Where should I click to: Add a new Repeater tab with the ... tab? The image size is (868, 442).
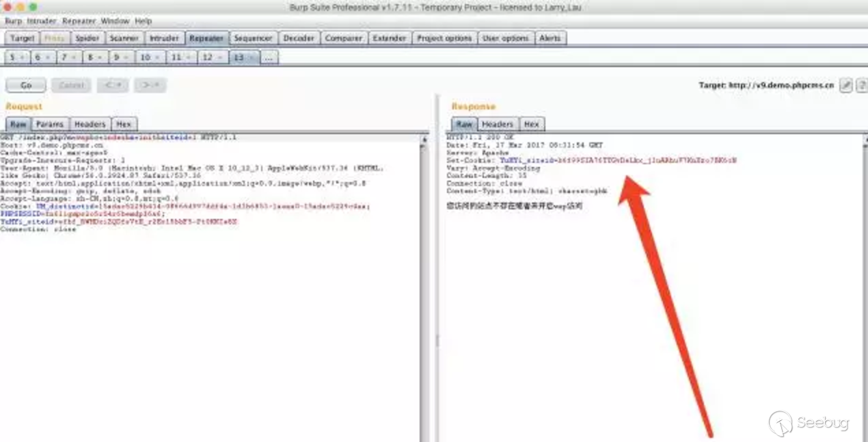269,58
